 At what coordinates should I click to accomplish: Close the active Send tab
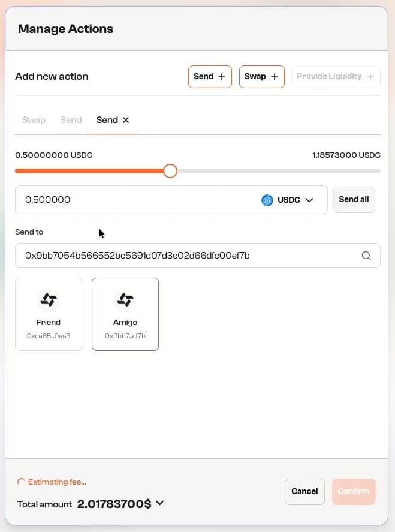tap(126, 119)
